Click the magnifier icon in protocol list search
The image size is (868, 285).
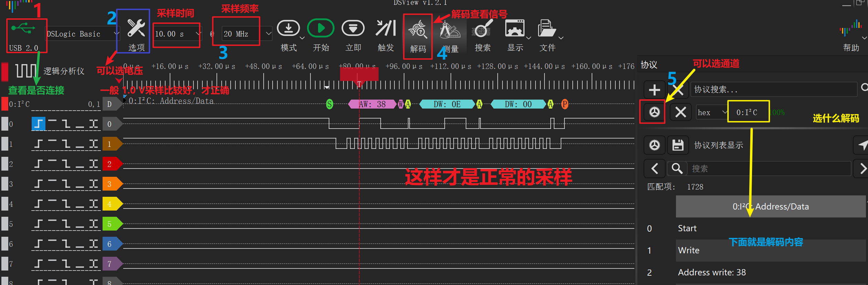(677, 169)
